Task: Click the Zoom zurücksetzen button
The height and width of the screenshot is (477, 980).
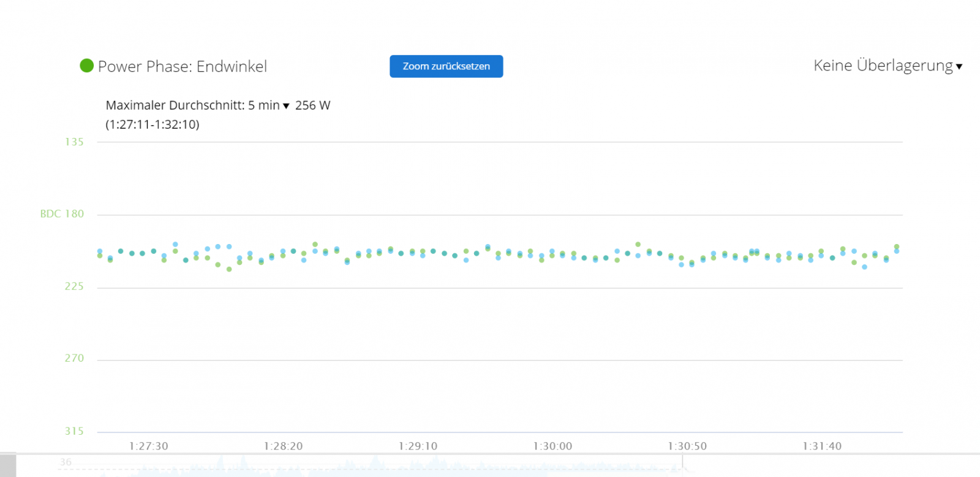Action: (446, 66)
